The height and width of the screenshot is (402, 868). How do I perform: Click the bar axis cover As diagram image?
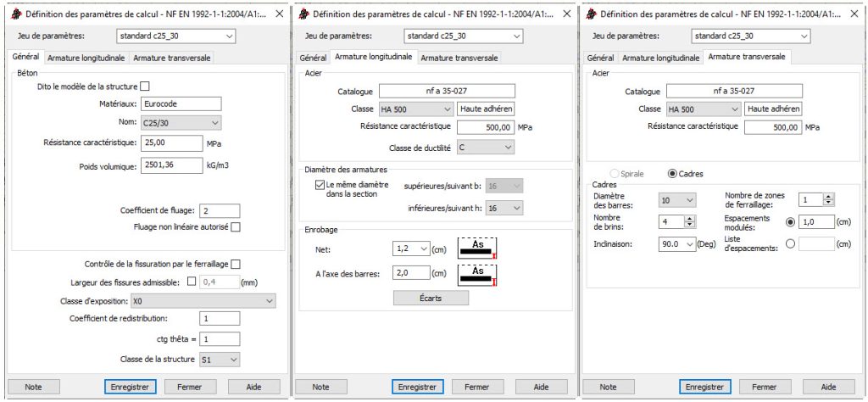click(477, 275)
